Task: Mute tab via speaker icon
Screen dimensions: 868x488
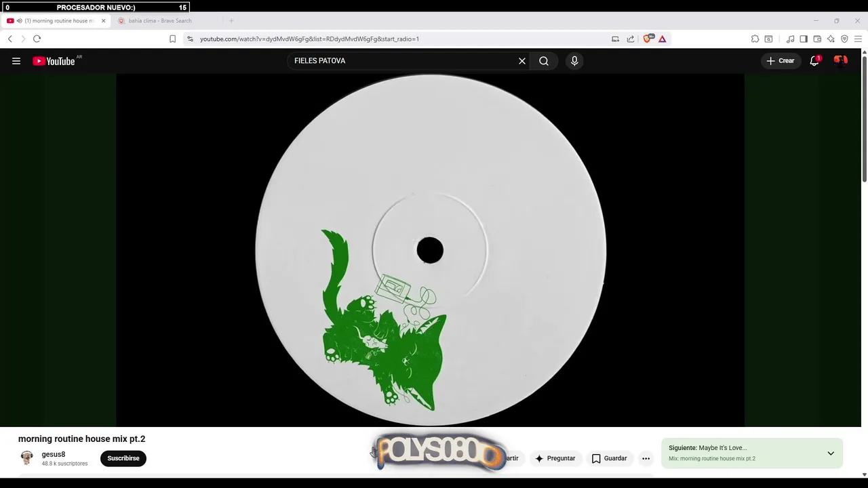Action: (x=19, y=21)
